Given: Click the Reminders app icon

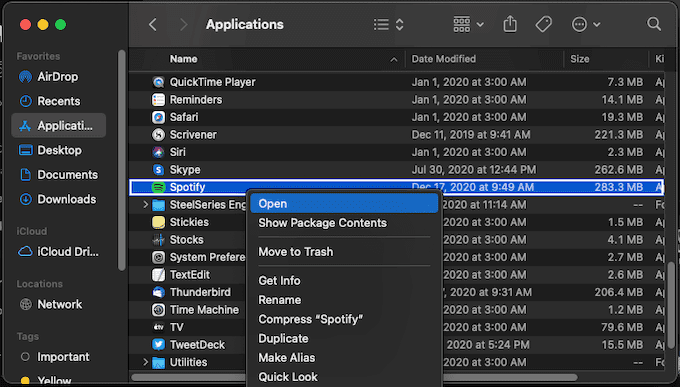Looking at the screenshot, I should click(x=158, y=99).
